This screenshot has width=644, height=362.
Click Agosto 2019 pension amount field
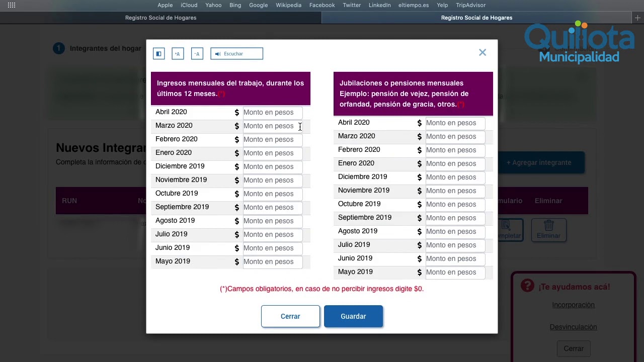pos(455,231)
